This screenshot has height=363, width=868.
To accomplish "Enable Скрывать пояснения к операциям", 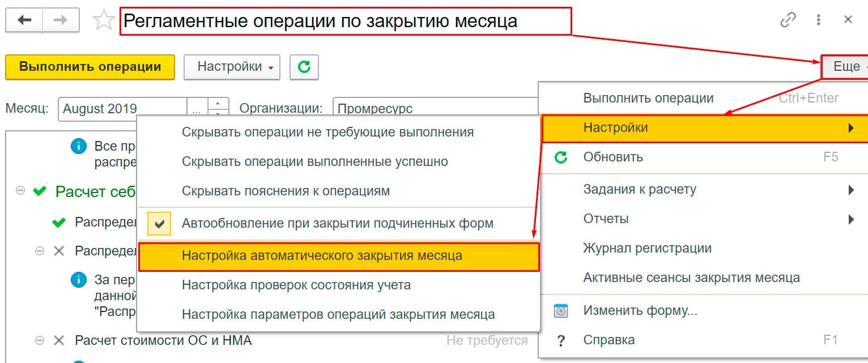I will pos(286,191).
